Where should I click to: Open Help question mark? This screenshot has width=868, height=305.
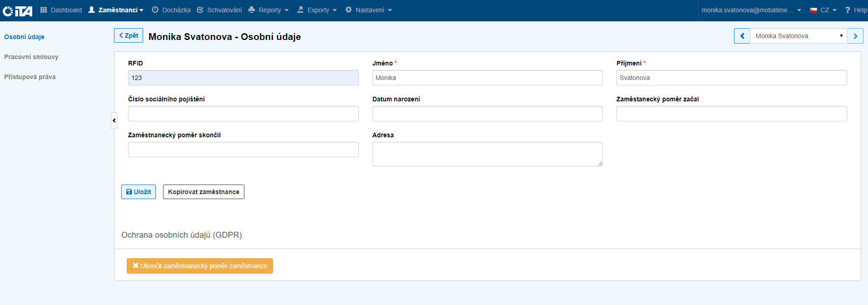[x=848, y=10]
